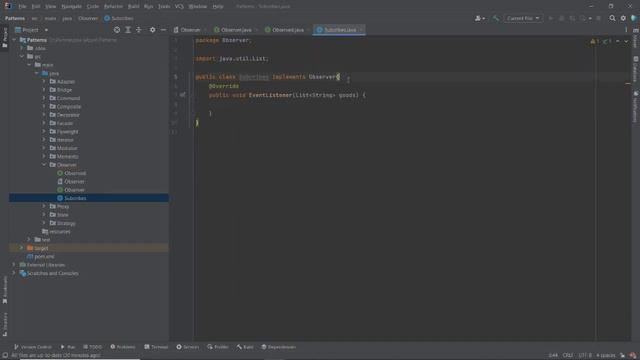Screen dimensions: 640x360
Task: Click the '4 spaces' indent status widget
Action: [x=605, y=356]
